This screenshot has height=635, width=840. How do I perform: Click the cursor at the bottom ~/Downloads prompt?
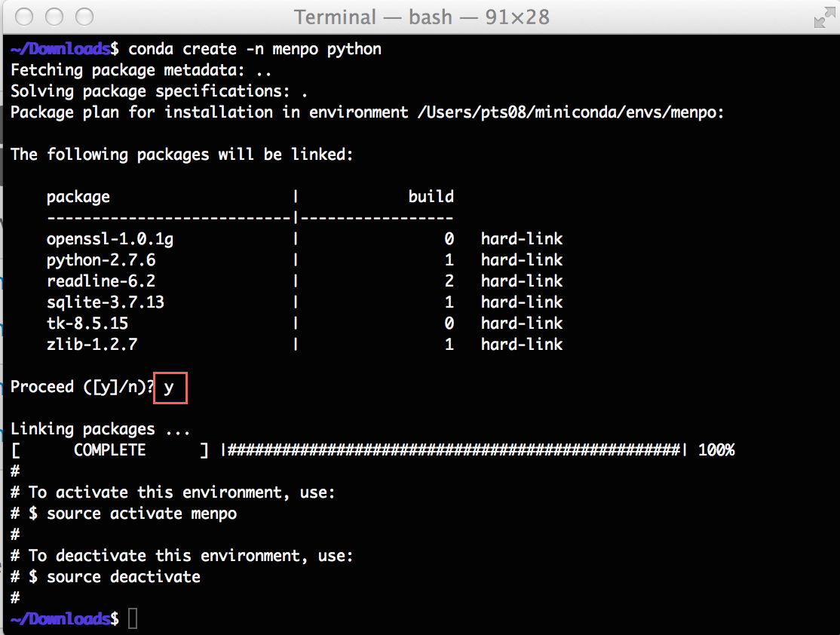click(x=132, y=619)
